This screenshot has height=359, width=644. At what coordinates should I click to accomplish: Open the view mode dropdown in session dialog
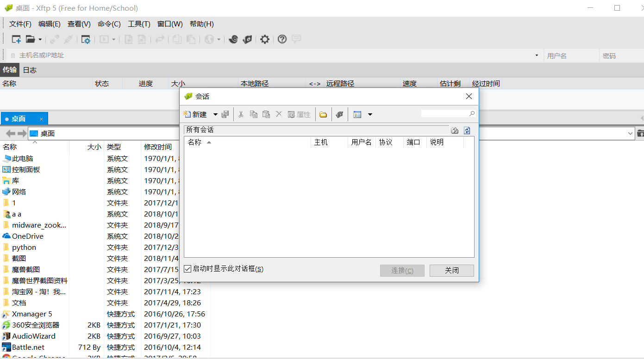click(369, 114)
